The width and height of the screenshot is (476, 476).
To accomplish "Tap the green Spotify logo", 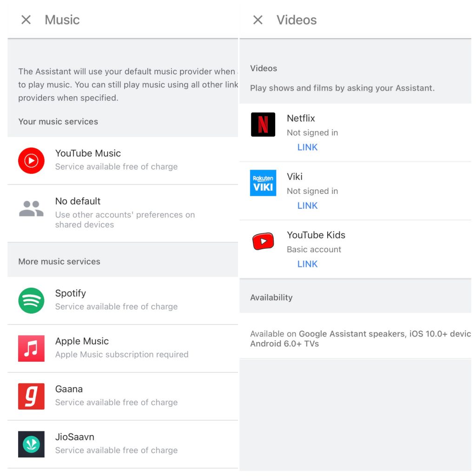I will (31, 301).
